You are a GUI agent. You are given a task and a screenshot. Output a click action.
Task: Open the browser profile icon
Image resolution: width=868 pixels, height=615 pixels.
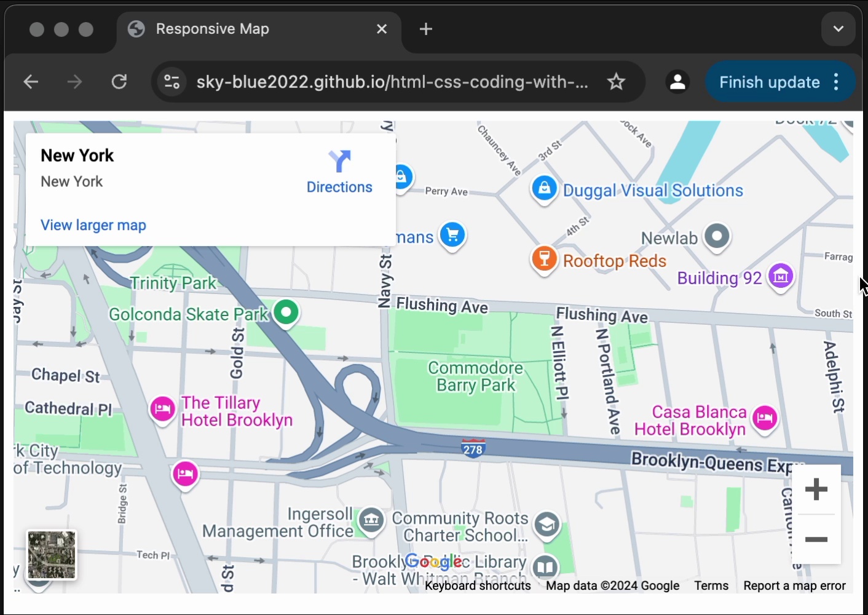coord(677,82)
